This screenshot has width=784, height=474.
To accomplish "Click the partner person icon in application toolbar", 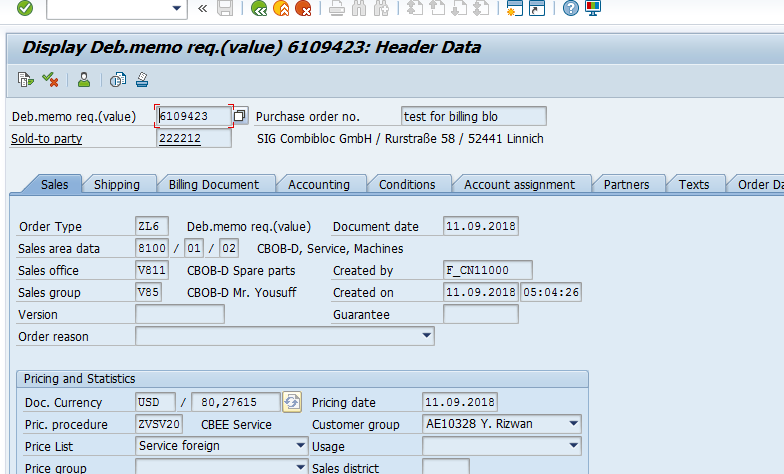I will pos(85,80).
